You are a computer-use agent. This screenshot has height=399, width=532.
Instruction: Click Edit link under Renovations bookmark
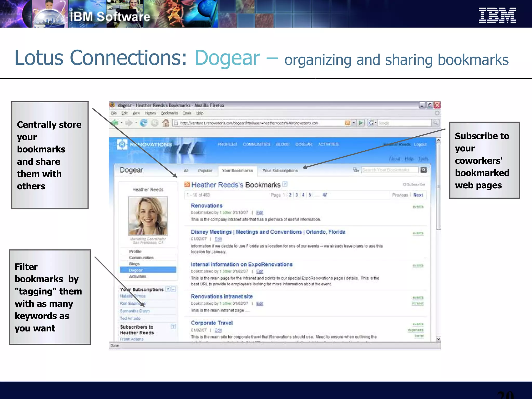pos(260,212)
